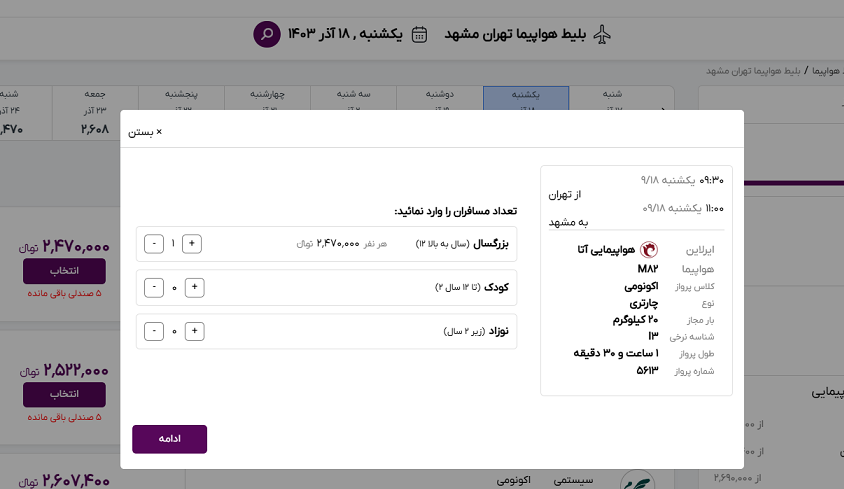844x489 pixels.
Task: Increase adult (بزرگسال) passenger count
Action: (x=192, y=243)
